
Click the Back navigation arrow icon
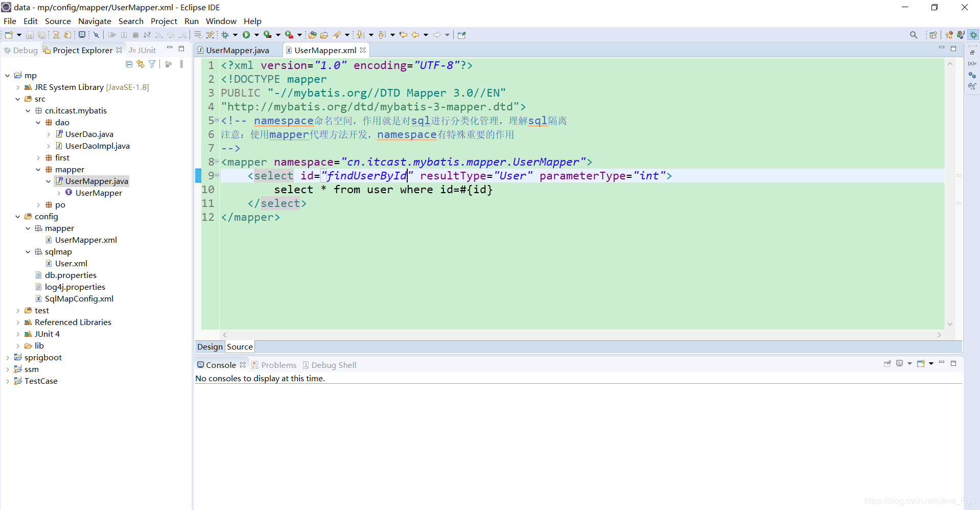(x=415, y=35)
